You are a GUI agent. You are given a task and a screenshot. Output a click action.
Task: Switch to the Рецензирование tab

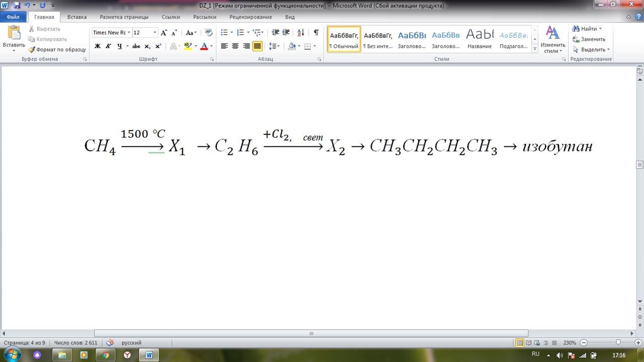[251, 17]
